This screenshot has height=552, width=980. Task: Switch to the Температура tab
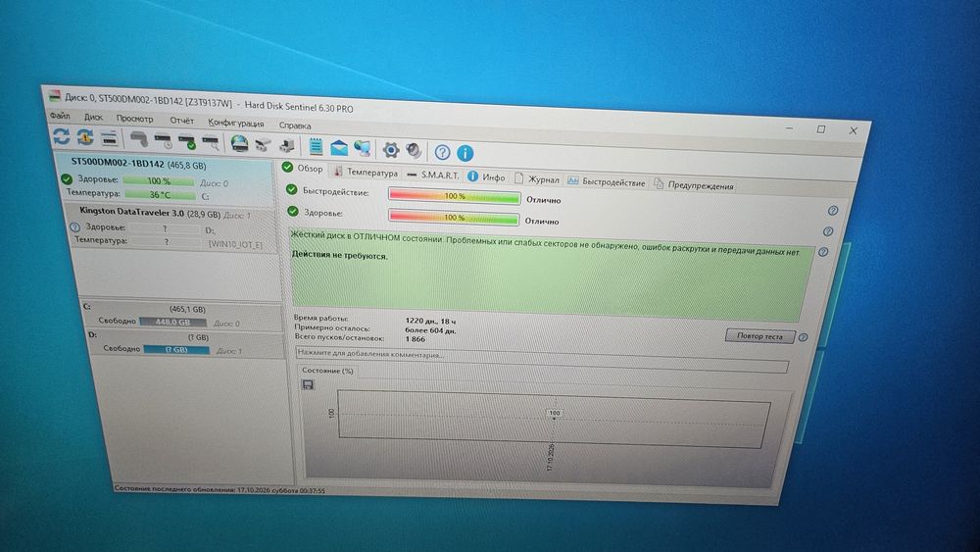click(x=366, y=172)
